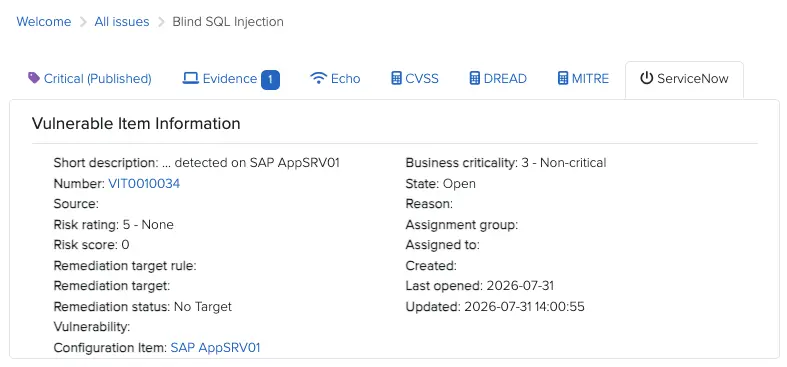Screen dimensions: 787x367
Task: Open the Echo tab
Action: coord(335,79)
